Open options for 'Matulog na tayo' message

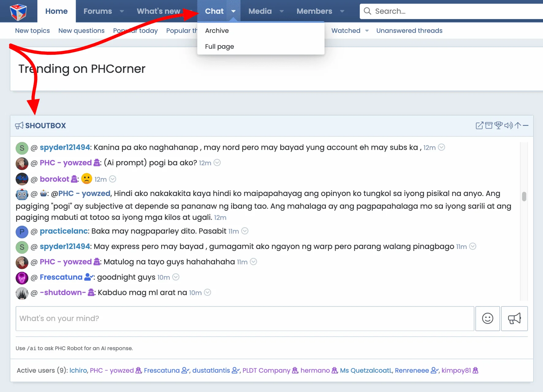coord(253,262)
